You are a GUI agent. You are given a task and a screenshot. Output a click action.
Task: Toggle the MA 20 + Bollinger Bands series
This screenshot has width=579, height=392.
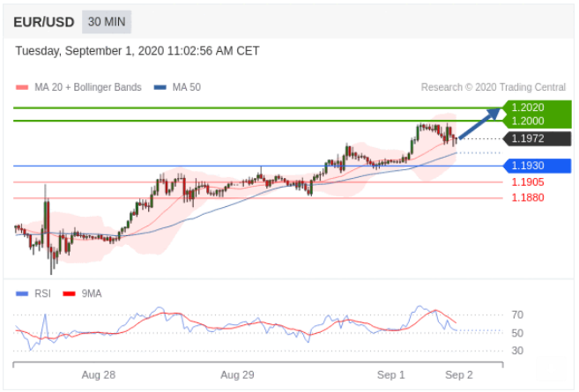87,88
